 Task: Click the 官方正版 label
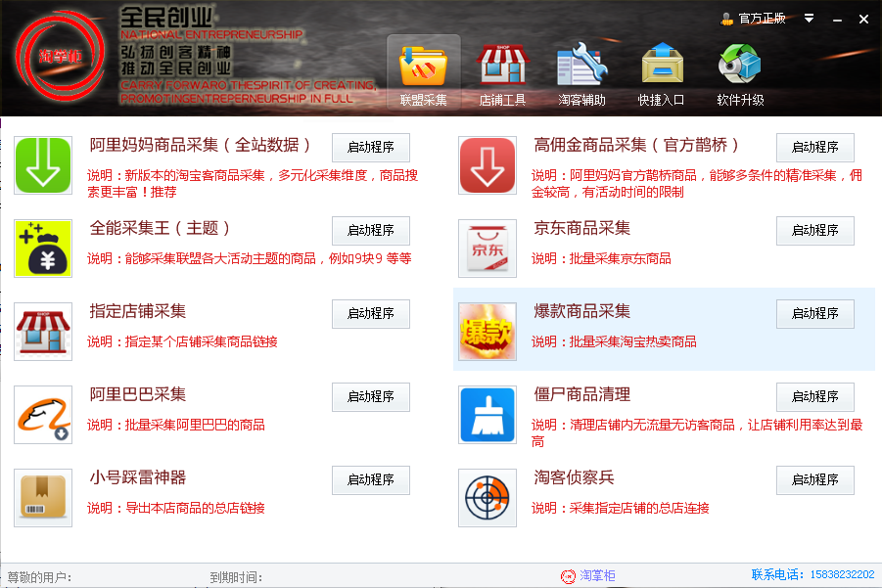pos(762,19)
